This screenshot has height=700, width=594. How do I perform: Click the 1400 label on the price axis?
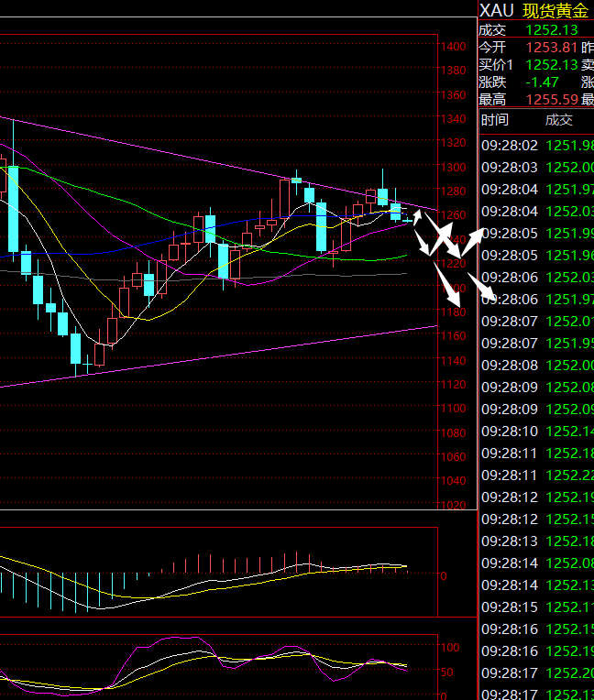pyautogui.click(x=453, y=47)
